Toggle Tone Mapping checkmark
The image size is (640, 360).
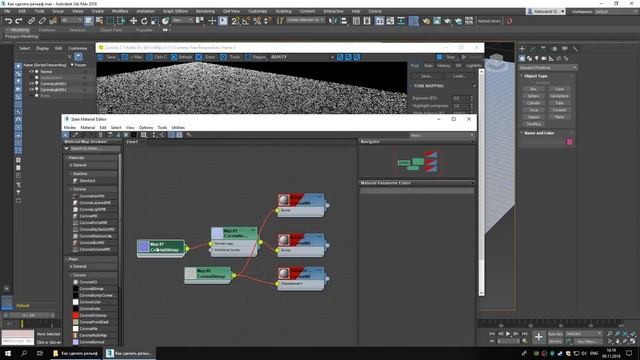474,86
